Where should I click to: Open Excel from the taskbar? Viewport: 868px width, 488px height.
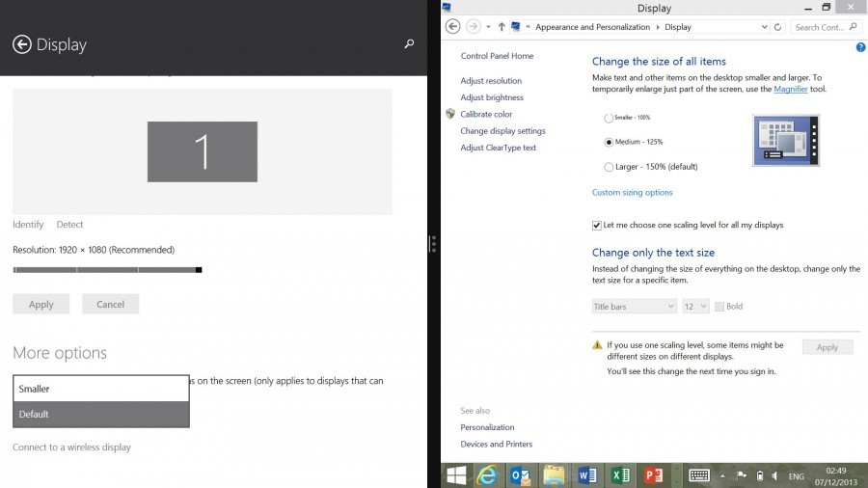621,475
